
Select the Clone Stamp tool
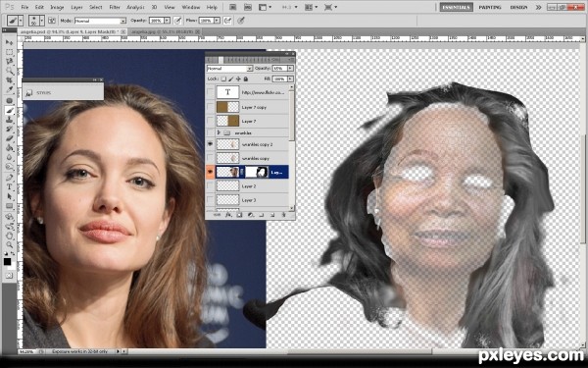[9, 120]
